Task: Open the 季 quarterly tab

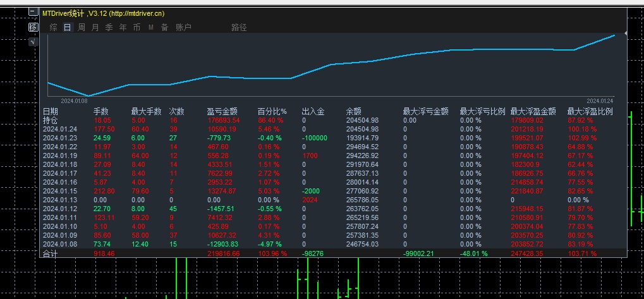Action: click(x=109, y=28)
